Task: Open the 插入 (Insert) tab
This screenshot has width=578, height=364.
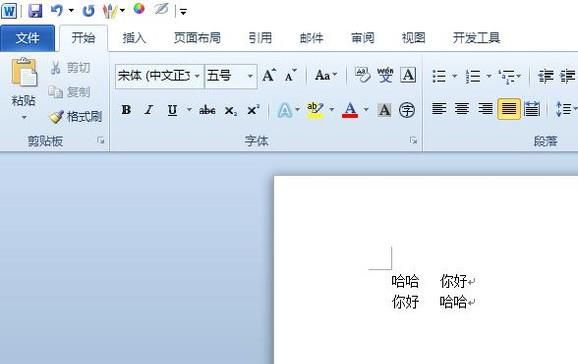Action: click(x=134, y=38)
